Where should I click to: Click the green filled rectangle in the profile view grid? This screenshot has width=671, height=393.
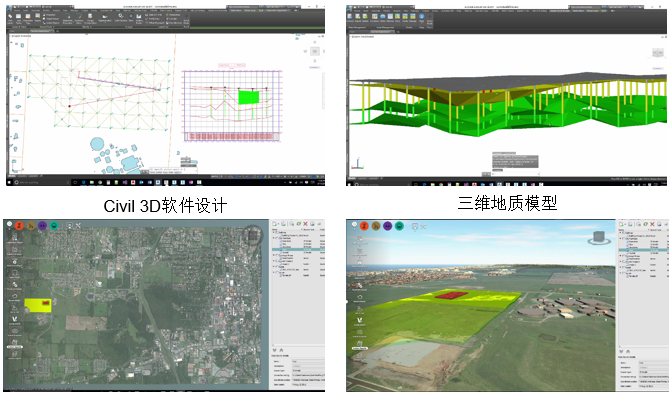[x=249, y=97]
